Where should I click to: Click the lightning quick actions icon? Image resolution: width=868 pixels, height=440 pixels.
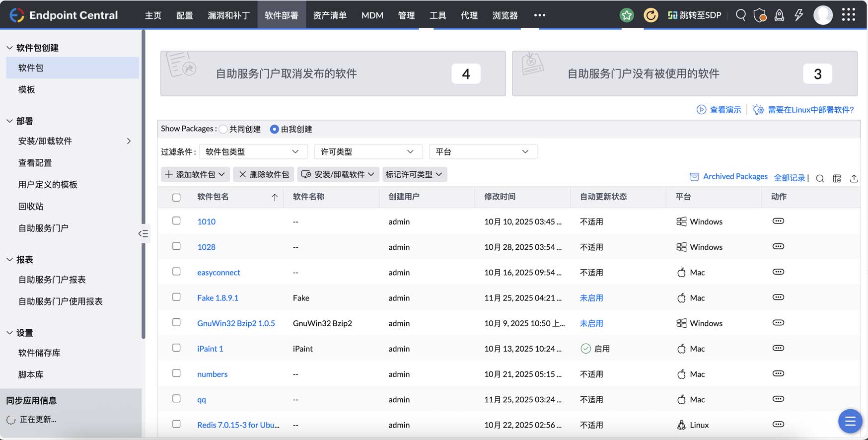pos(798,15)
